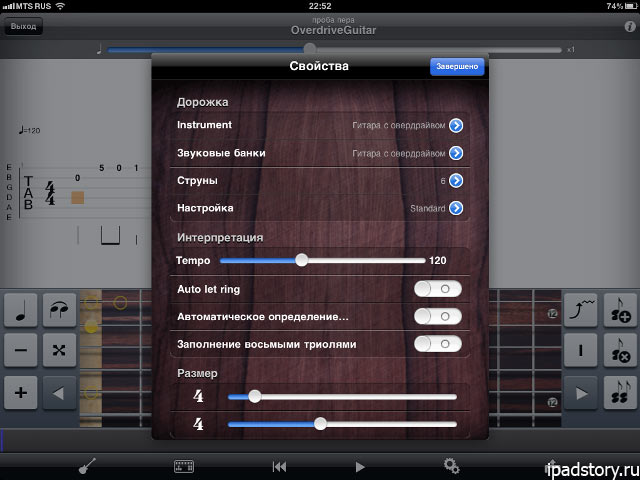Toggle Автоматическое определение switch
This screenshot has height=480, width=640.
tap(438, 316)
